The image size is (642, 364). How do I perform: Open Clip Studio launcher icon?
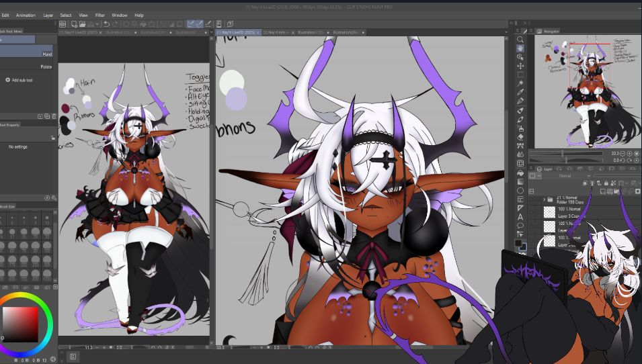[63, 24]
